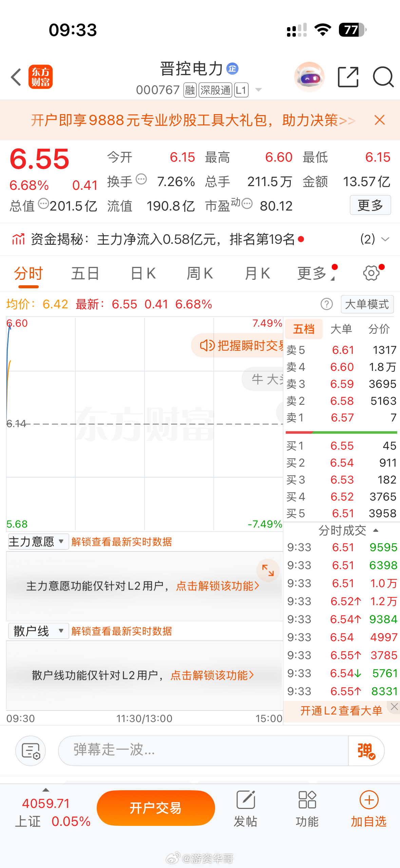The image size is (400, 868).
Task: Go back with the left arrow
Action: click(x=16, y=77)
